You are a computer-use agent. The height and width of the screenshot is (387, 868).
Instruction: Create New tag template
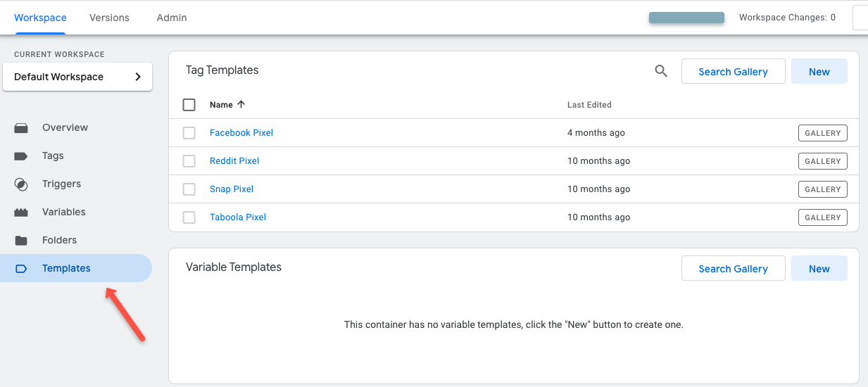point(819,72)
